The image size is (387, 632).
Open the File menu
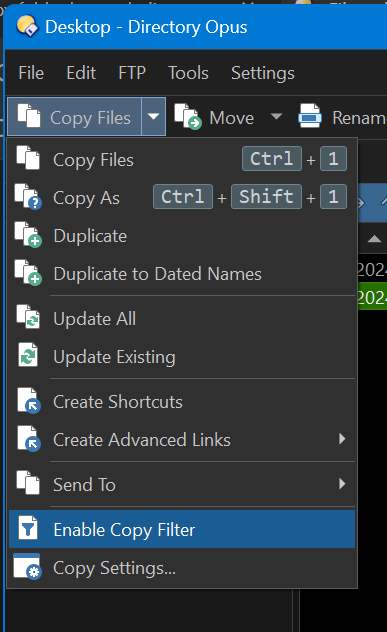(31, 73)
